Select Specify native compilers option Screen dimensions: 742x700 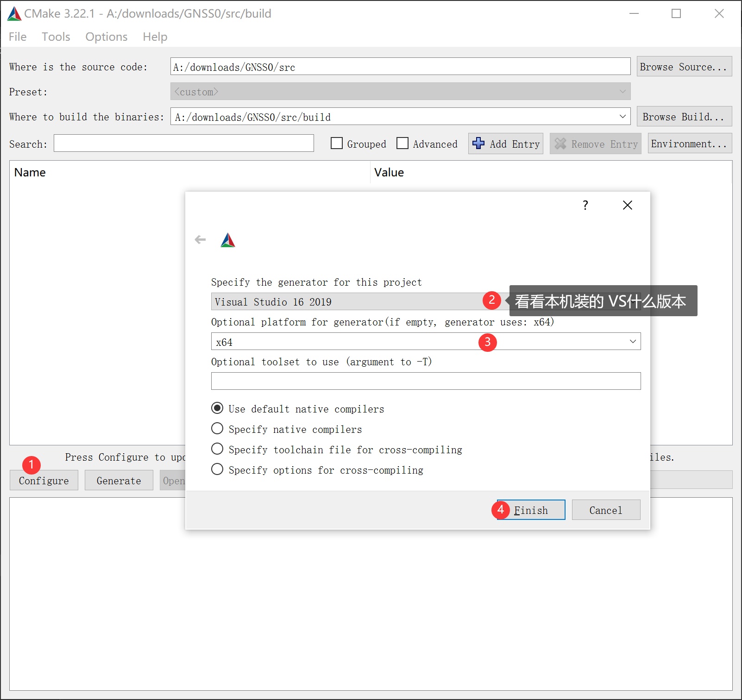[217, 429]
